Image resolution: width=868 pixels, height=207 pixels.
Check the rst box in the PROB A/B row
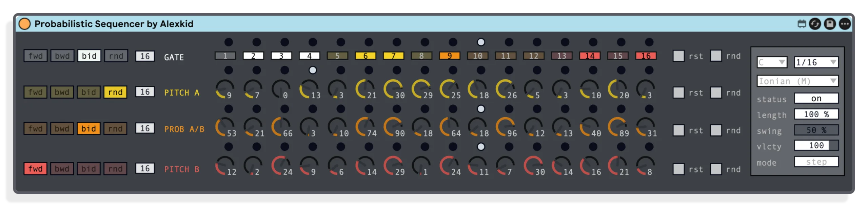pos(678,130)
